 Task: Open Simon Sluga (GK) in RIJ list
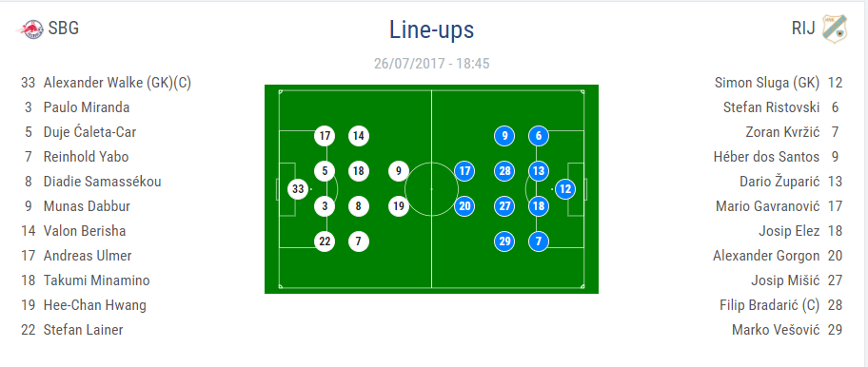pyautogui.click(x=767, y=83)
